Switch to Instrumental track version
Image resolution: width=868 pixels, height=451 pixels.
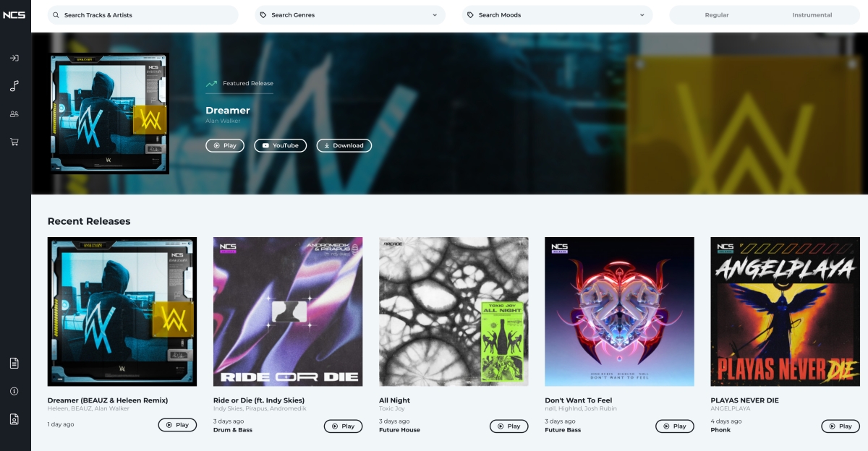pyautogui.click(x=812, y=14)
